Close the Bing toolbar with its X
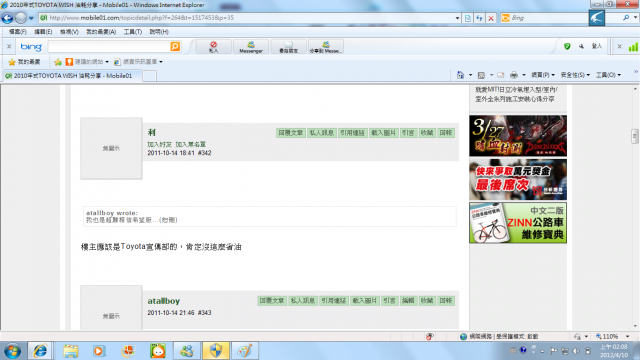640x360 pixels. 9,47
